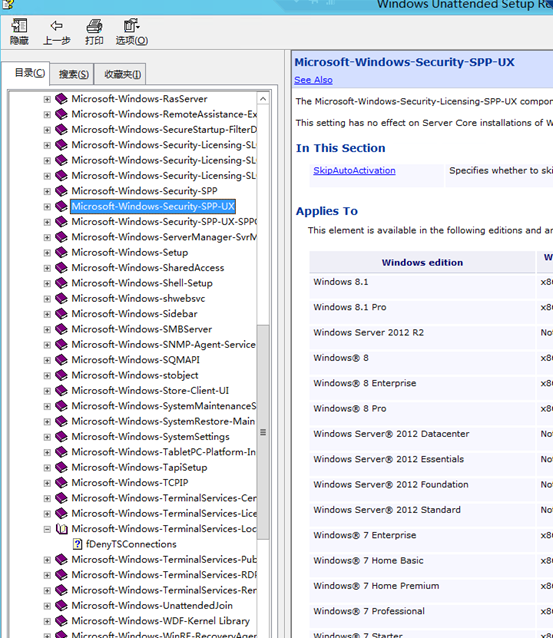Click the Windows 8.1 Pro table cell
Screen dimensions: 553x638
(x=422, y=311)
